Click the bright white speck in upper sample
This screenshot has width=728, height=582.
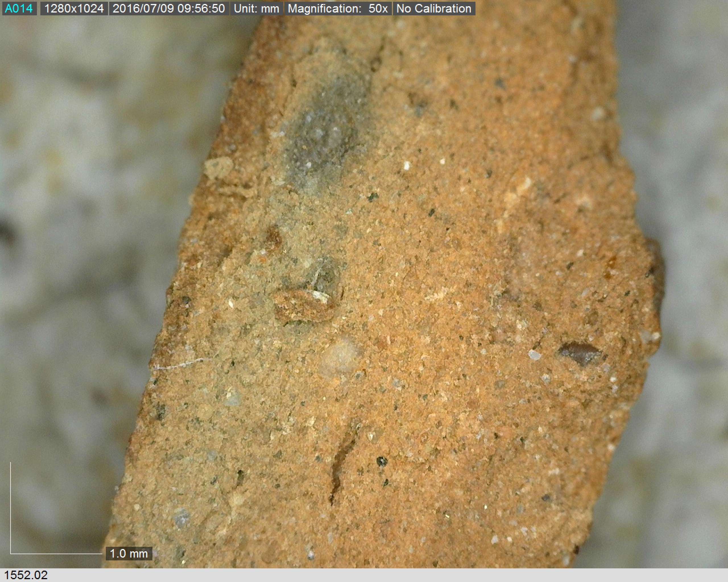(407, 165)
